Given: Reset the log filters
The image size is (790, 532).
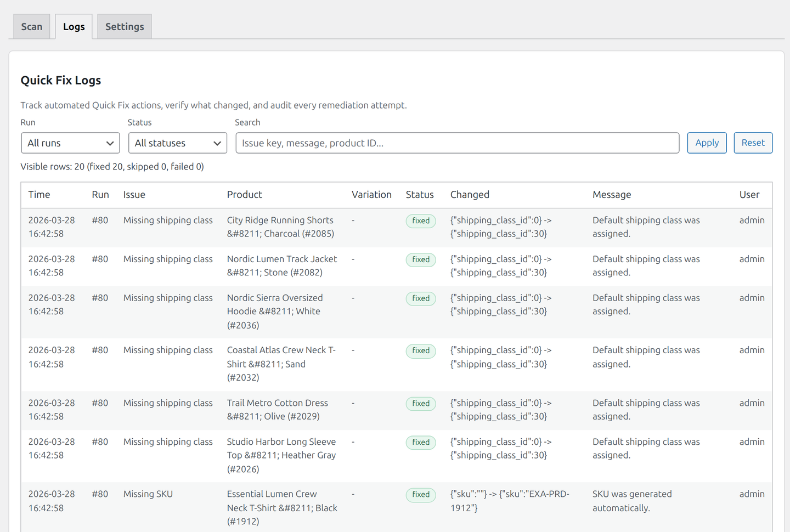Looking at the screenshot, I should [753, 143].
